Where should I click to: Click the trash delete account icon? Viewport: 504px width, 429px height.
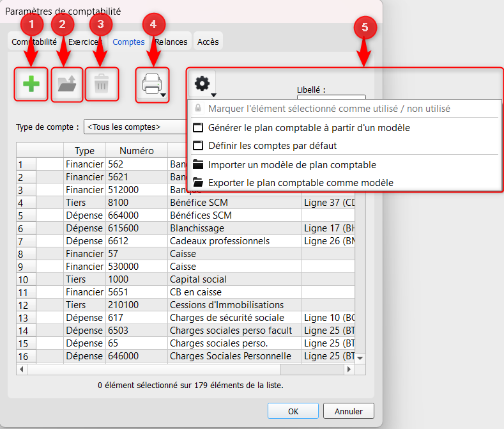click(102, 84)
